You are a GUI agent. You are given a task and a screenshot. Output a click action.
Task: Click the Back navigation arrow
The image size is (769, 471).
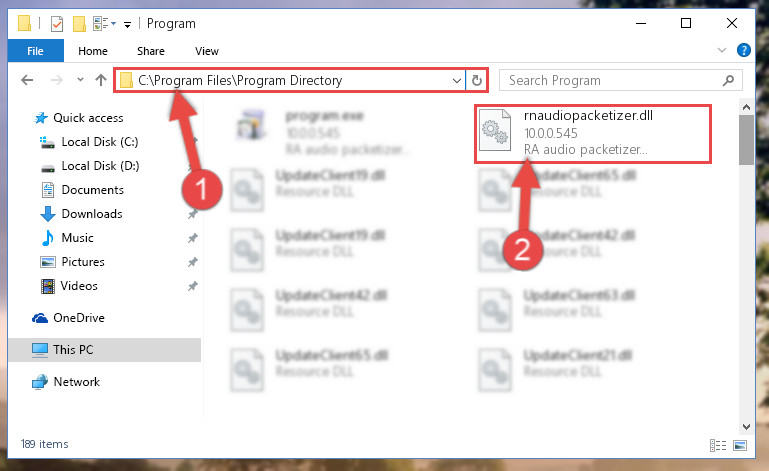pos(27,80)
